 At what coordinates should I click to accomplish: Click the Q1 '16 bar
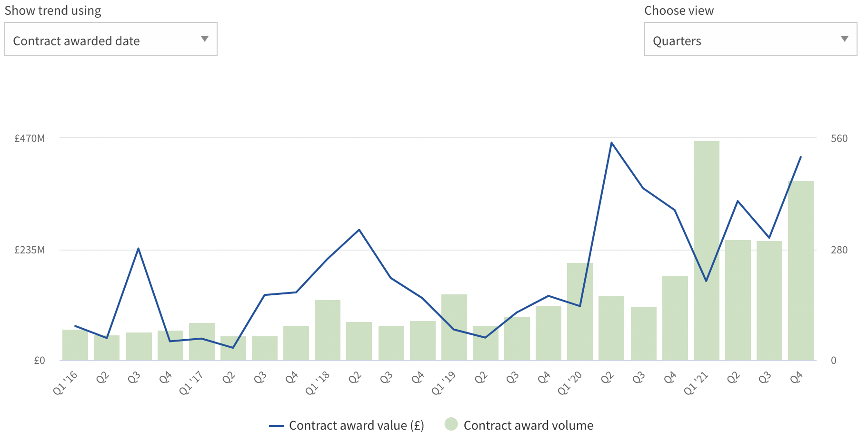coord(75,345)
